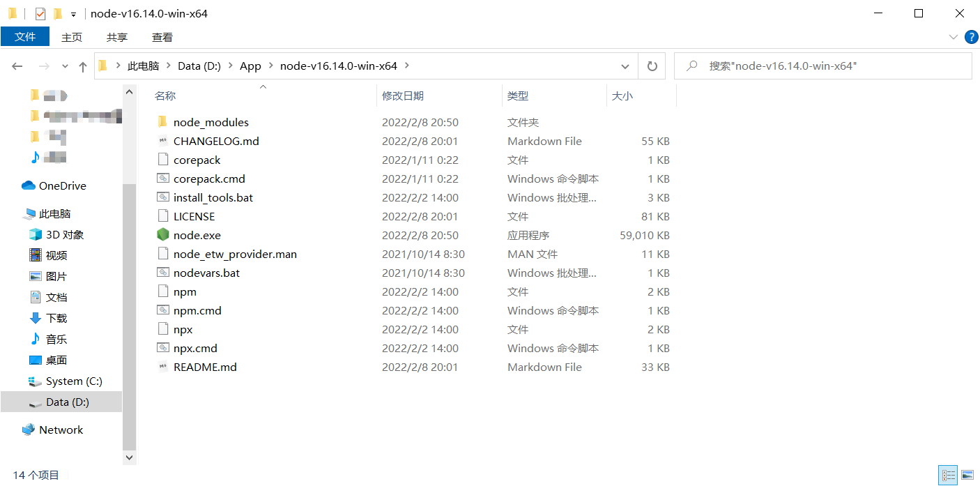Click the new folder icon in title bar
Viewport: 980px width, 486px height.
[58, 13]
